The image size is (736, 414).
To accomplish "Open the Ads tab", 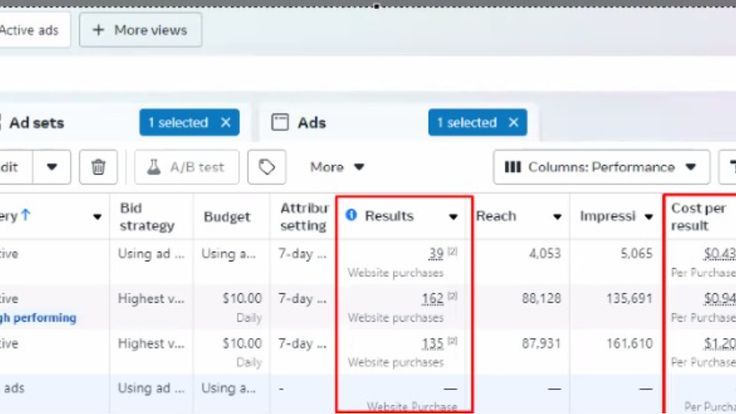I will coord(312,123).
